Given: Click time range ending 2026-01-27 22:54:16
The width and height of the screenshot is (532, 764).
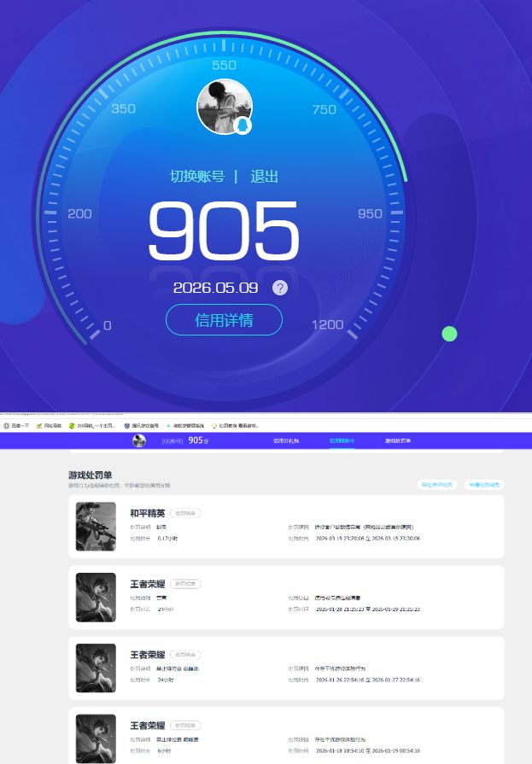Looking at the screenshot, I should (368, 679).
